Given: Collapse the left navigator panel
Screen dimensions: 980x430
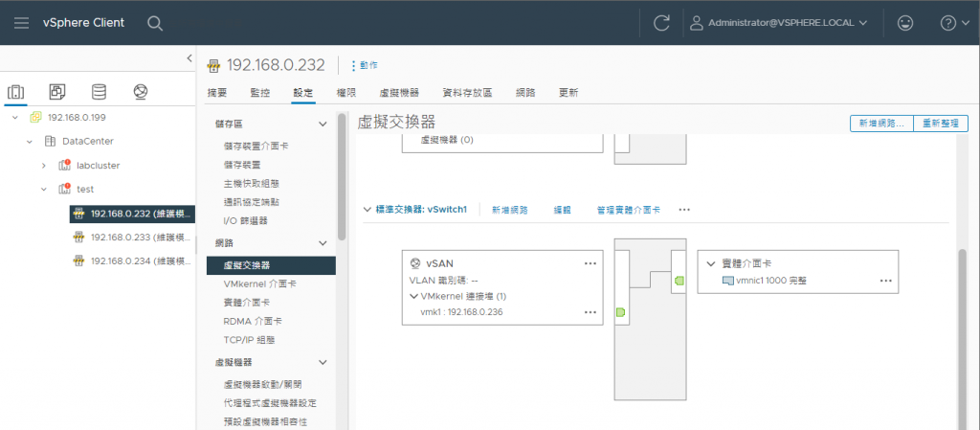Looking at the screenshot, I should (189, 58).
